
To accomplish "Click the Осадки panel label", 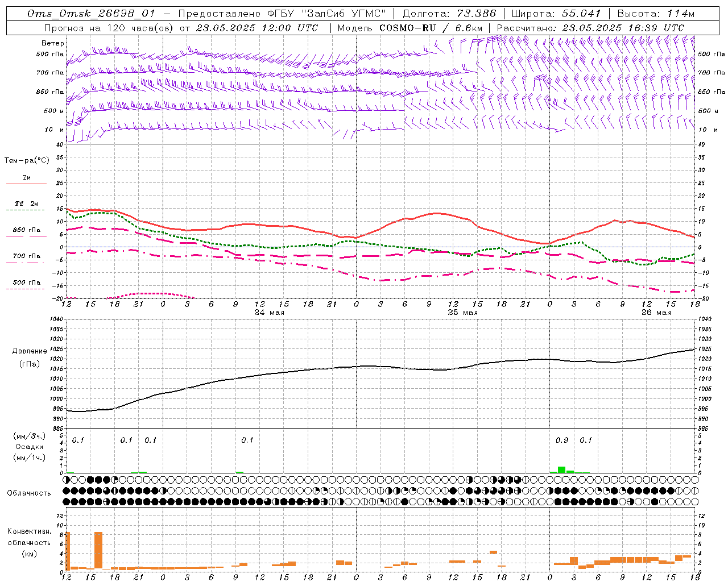I will click(x=30, y=447).
